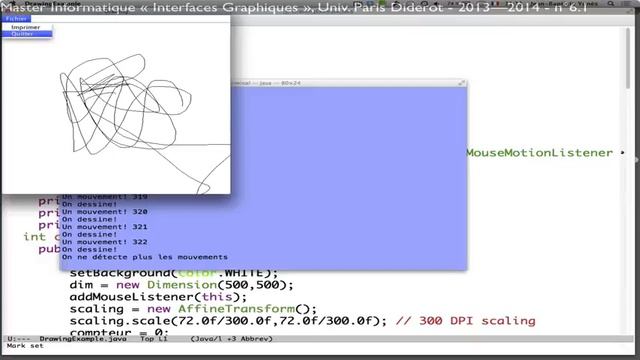The height and width of the screenshot is (360, 640).
Task: Click the 'setBackground(Color.WHITE);' code line
Action: 173,273
